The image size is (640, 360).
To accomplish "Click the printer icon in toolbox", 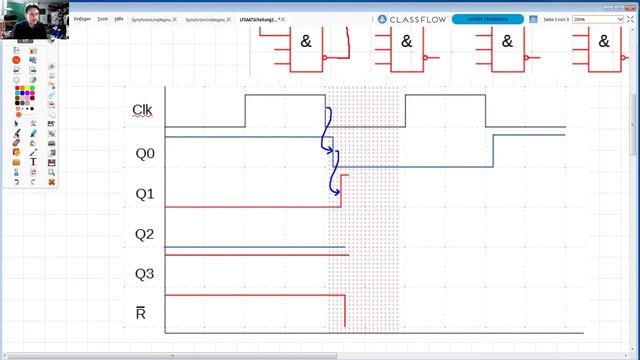I will (x=51, y=143).
